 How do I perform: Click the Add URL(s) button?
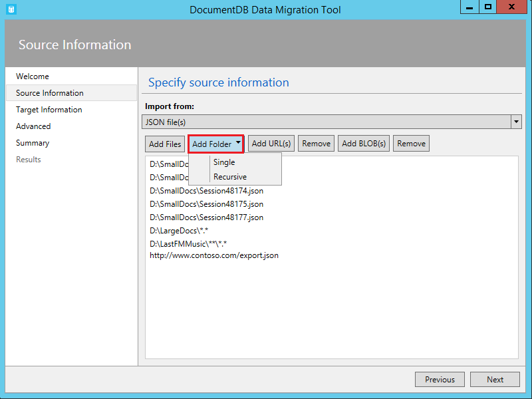click(271, 144)
